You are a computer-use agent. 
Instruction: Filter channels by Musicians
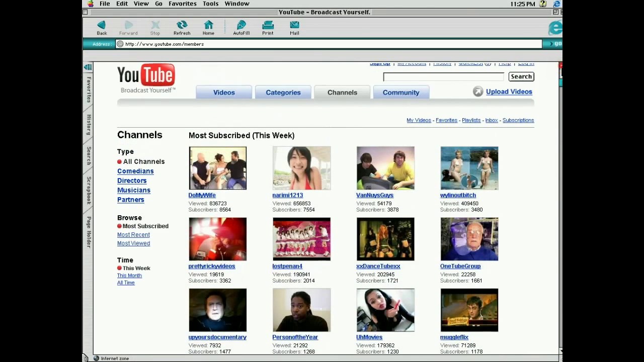click(x=134, y=190)
